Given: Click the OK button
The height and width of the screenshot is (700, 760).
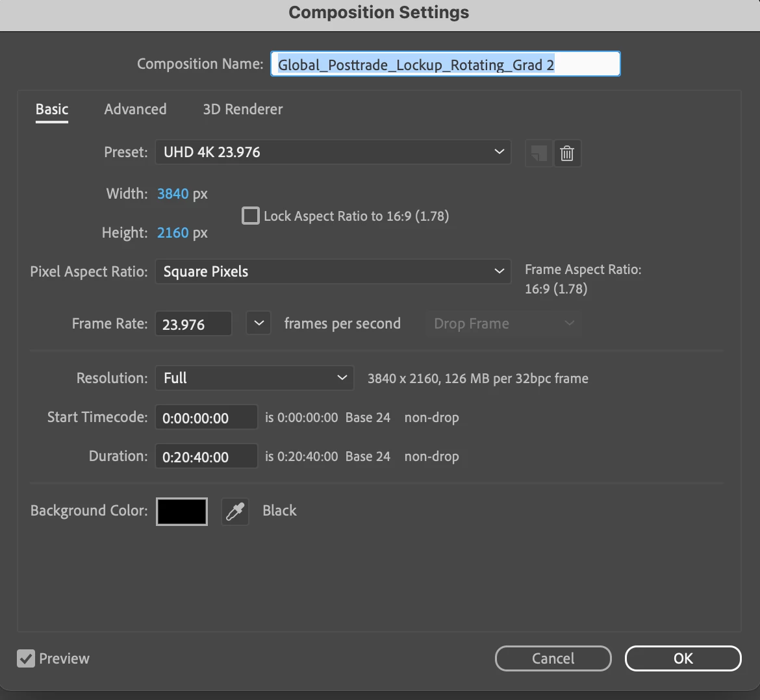Looking at the screenshot, I should (683, 658).
